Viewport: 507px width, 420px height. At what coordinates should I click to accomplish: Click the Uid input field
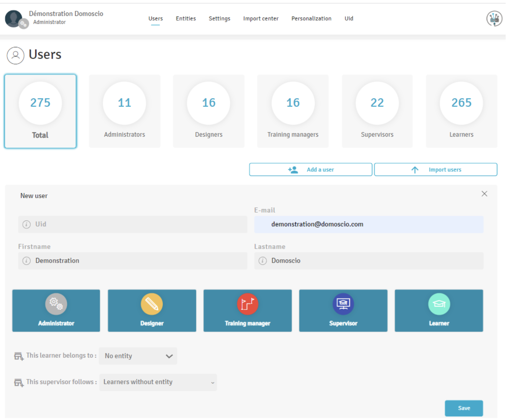pyautogui.click(x=133, y=225)
